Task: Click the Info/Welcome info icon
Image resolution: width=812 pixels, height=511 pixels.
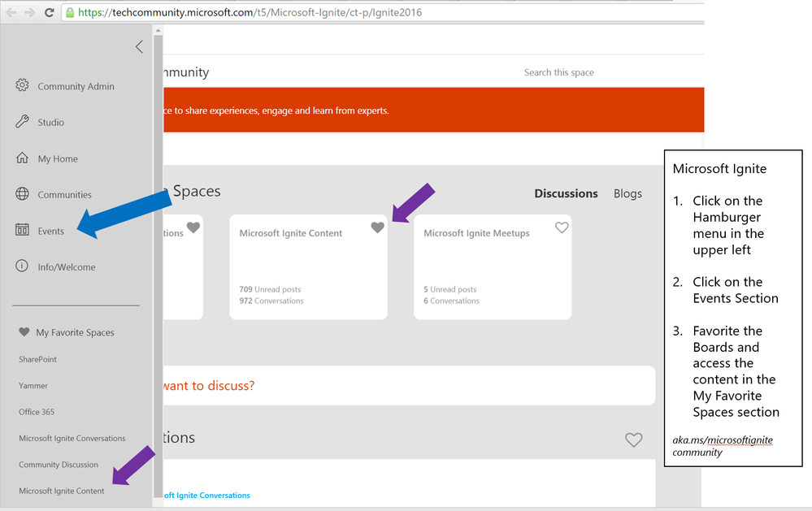Action: [22, 266]
